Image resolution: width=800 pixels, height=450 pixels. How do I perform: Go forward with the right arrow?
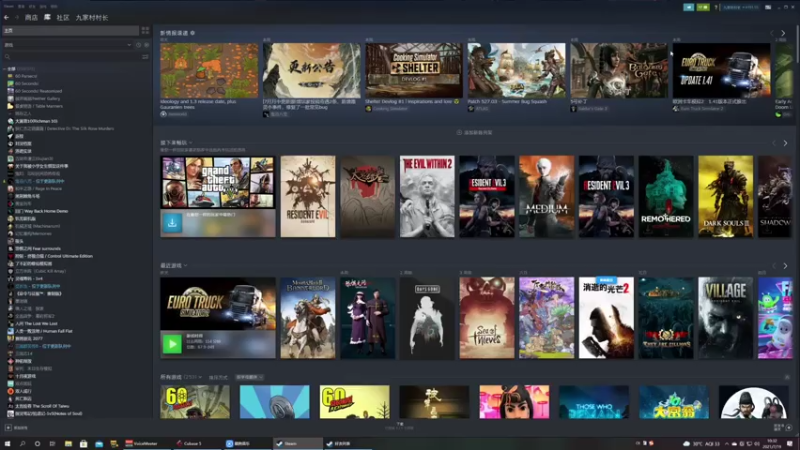(16, 17)
